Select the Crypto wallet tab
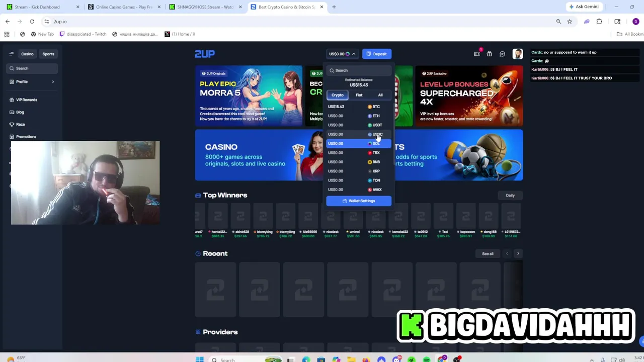The width and height of the screenshot is (644, 362). coord(338,95)
